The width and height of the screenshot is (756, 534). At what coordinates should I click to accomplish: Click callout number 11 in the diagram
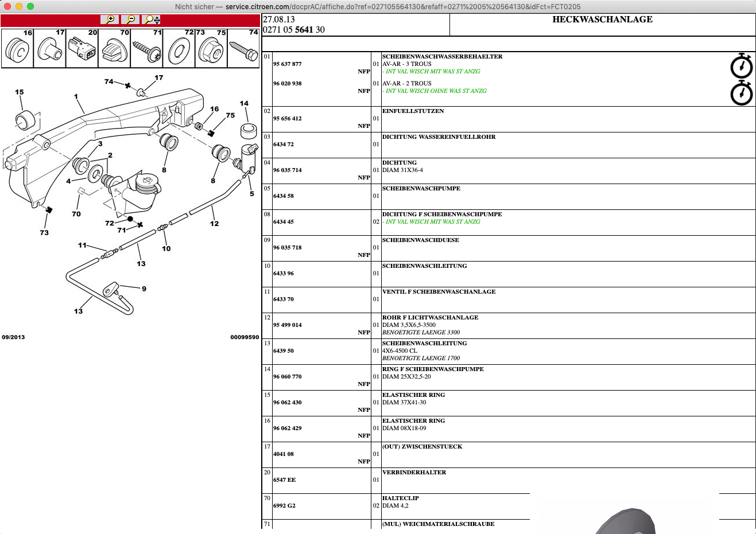coord(82,245)
